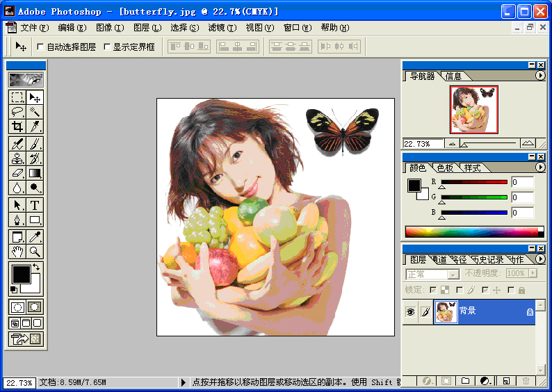Click the navigator zoom-in mountains button
This screenshot has width=552, height=392.
[x=528, y=144]
